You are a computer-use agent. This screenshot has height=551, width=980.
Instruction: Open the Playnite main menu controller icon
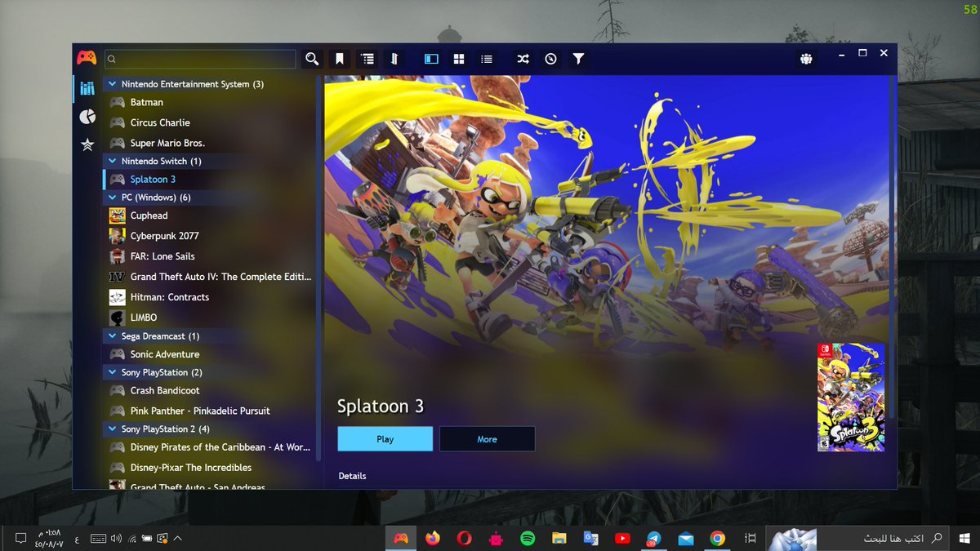[x=86, y=58]
